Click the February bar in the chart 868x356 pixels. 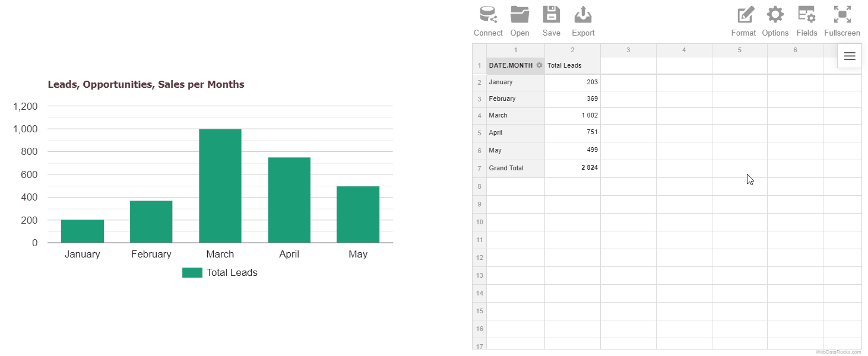click(x=151, y=222)
